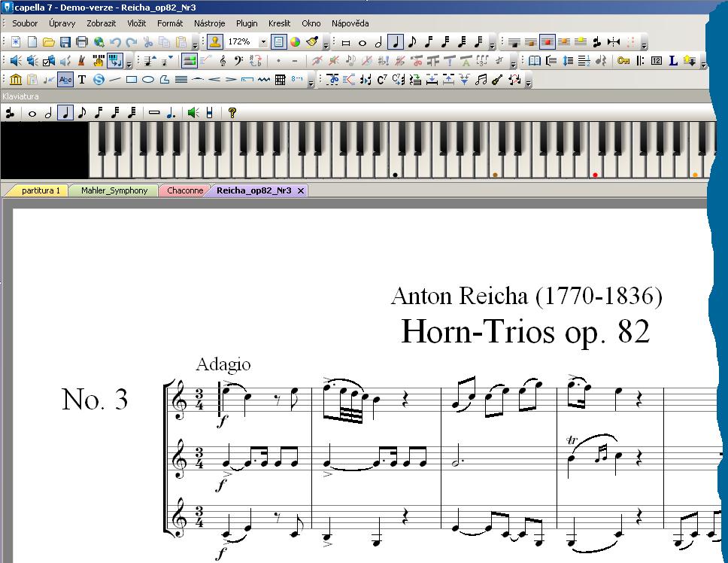The image size is (728, 563).
Task: Click the blank new page icon
Action: click(x=32, y=42)
